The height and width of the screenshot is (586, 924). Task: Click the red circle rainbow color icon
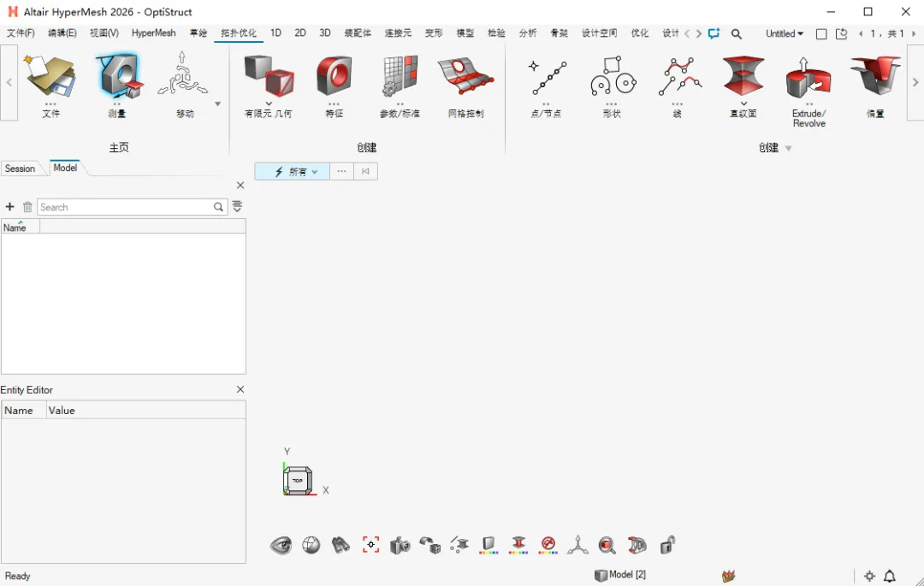(x=548, y=545)
